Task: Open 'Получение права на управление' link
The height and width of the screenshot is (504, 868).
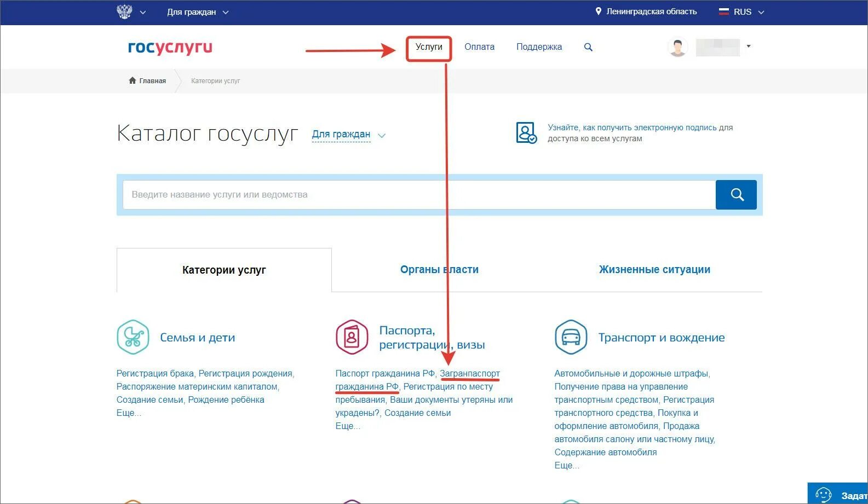Action: [621, 386]
